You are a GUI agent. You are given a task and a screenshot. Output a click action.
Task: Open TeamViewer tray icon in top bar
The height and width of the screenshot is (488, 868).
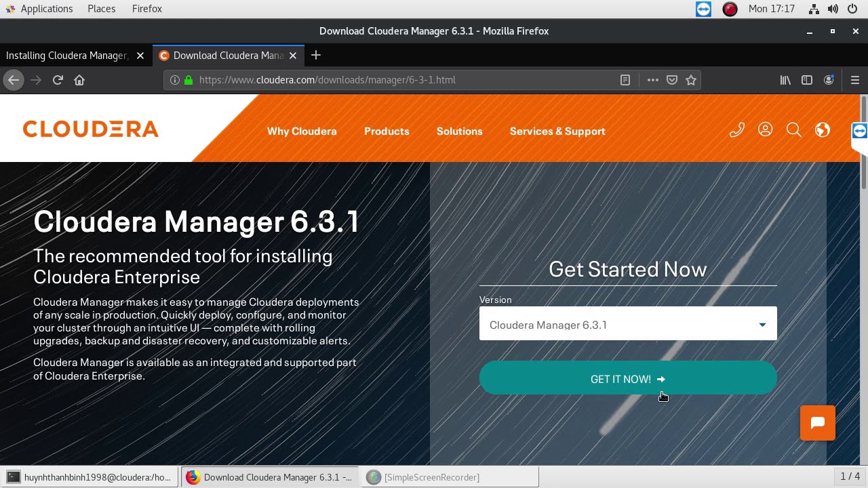pos(704,9)
